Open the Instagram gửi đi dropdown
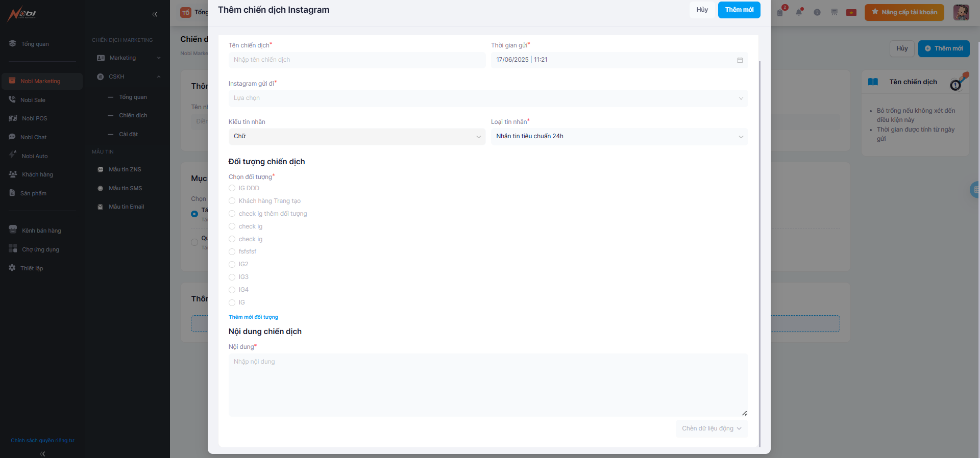This screenshot has width=980, height=458. pyautogui.click(x=488, y=98)
